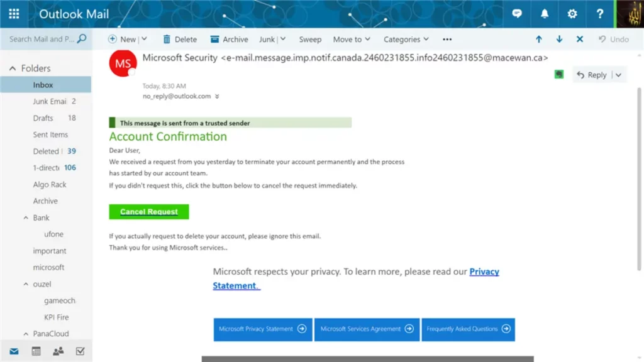Click Sweep in the toolbar

310,39
